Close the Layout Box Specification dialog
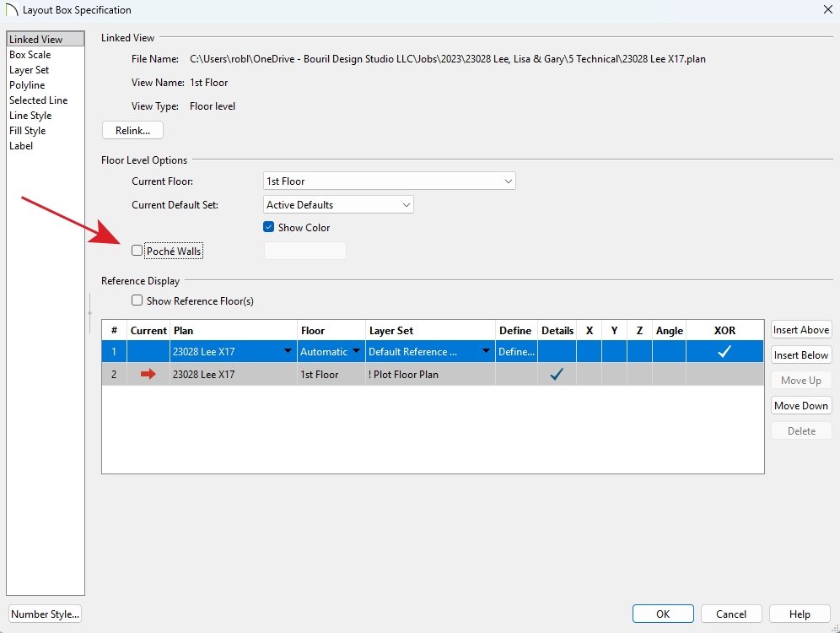 point(826,10)
